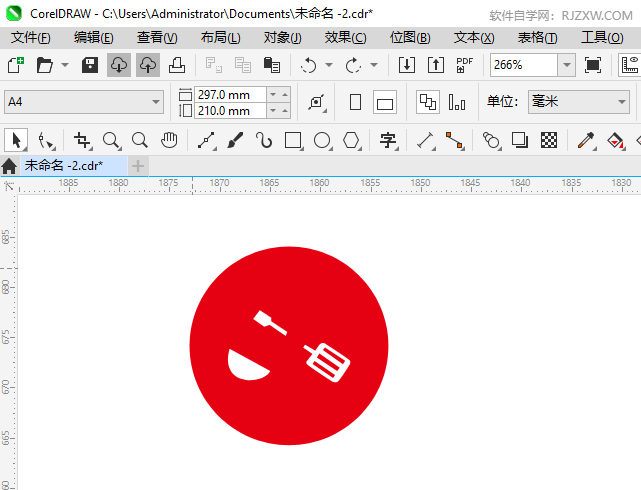Redo the last action
This screenshot has height=490, width=641.
click(x=353, y=65)
